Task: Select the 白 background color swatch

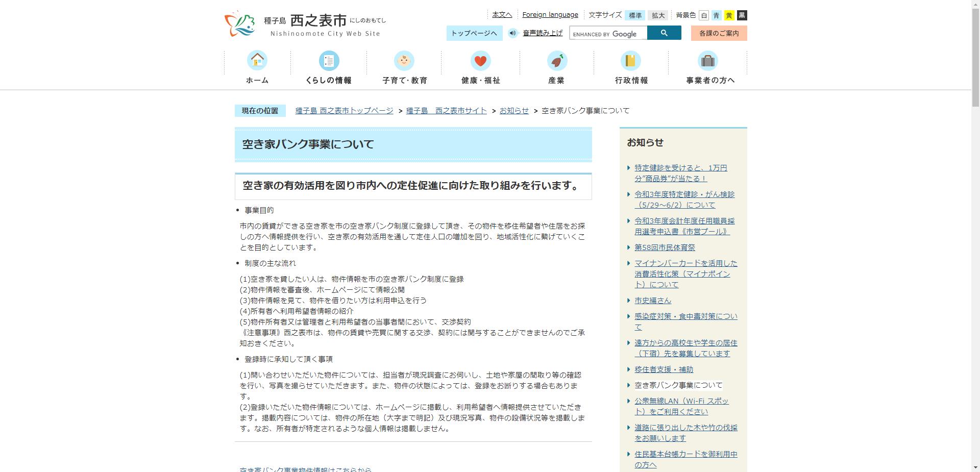Action: point(703,15)
